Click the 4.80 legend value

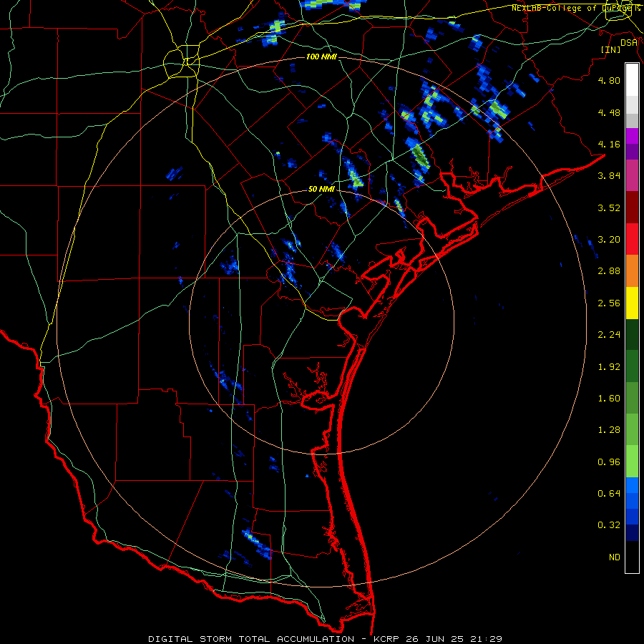pos(609,80)
